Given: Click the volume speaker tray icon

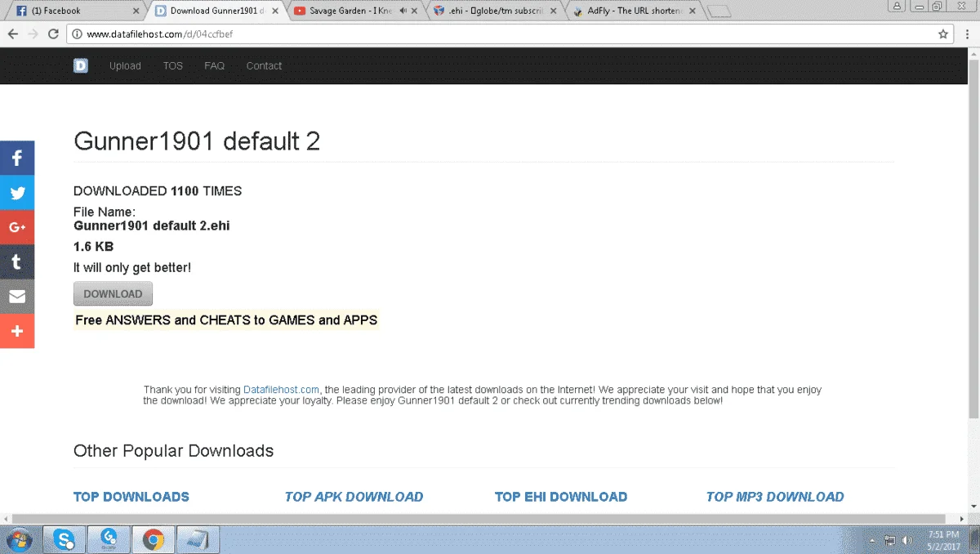Looking at the screenshot, I should (x=907, y=540).
